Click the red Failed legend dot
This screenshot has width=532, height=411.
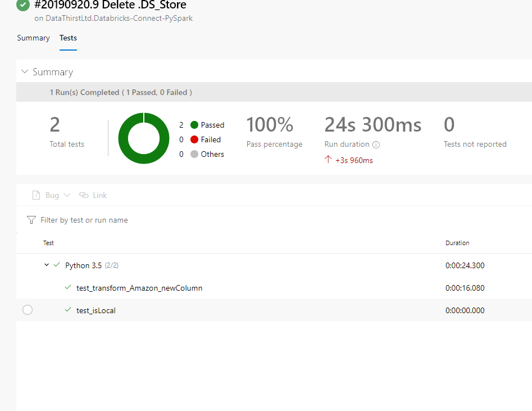pyautogui.click(x=194, y=139)
